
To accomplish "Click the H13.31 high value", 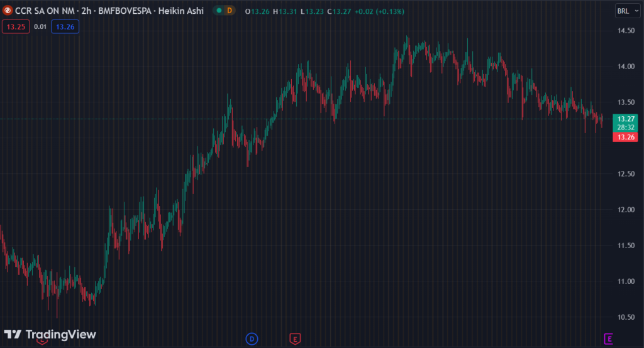I will click(x=285, y=11).
